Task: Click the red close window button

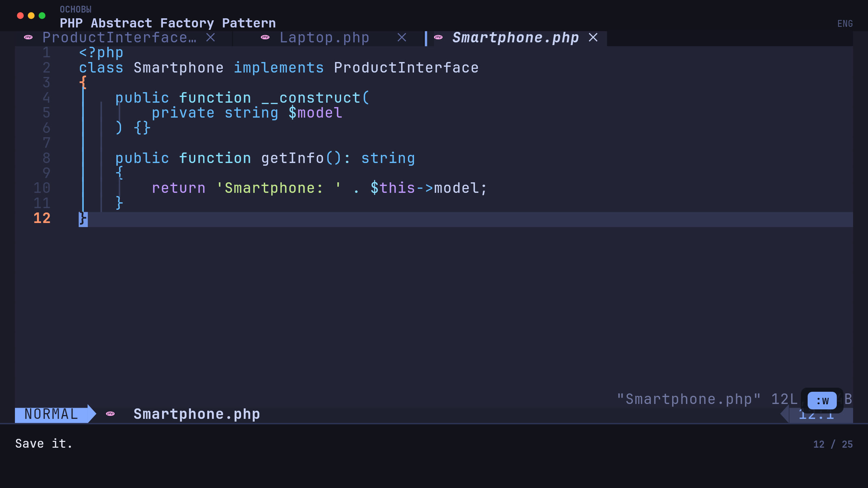Action: tap(20, 16)
